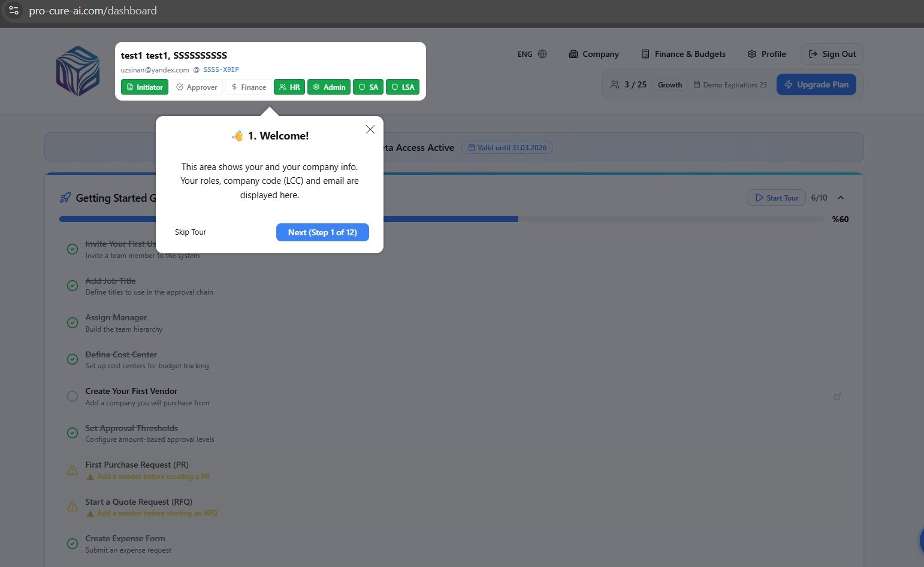Toggle the Approver role badge

pyautogui.click(x=197, y=87)
